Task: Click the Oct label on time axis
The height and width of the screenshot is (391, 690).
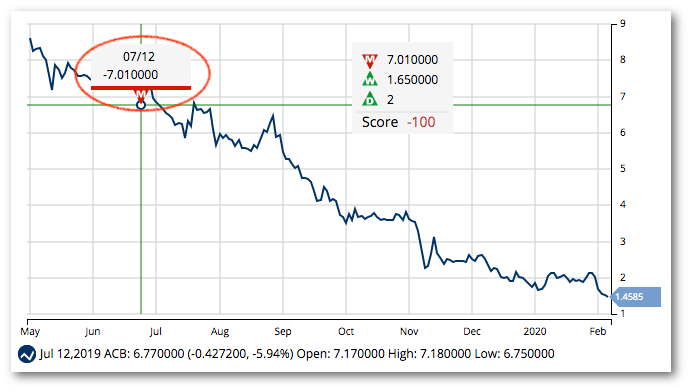Action: (x=346, y=331)
